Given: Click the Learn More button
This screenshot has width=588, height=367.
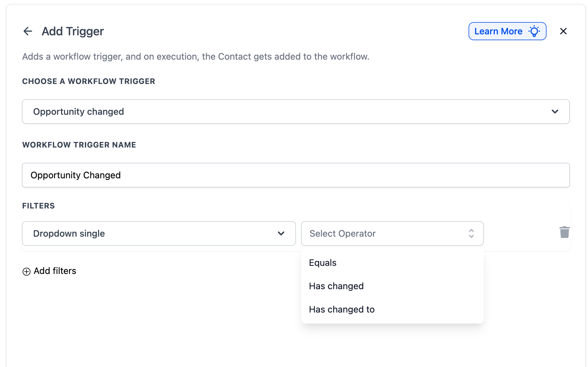Looking at the screenshot, I should click(x=507, y=31).
